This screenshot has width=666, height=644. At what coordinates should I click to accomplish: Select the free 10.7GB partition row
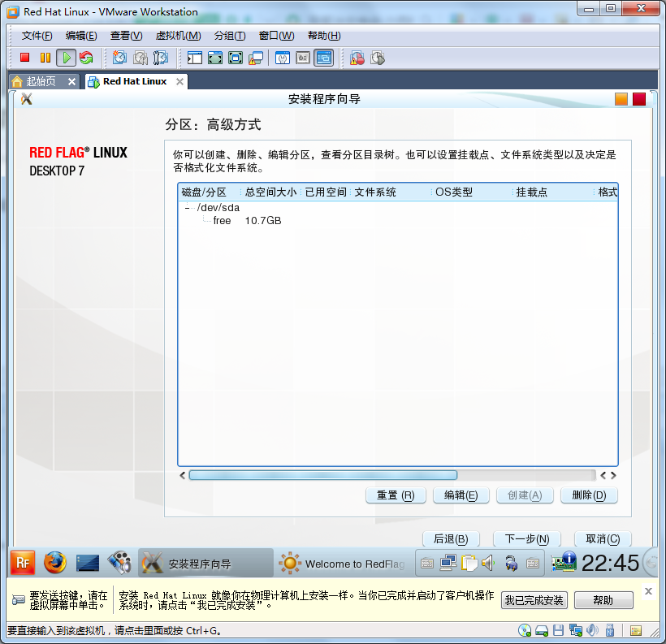(397, 221)
